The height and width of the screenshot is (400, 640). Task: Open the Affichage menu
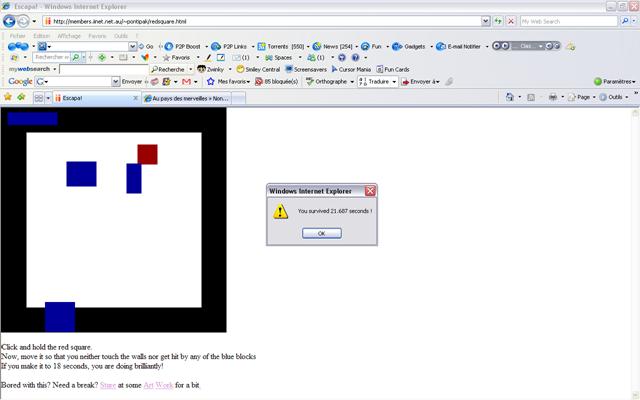tap(69, 35)
